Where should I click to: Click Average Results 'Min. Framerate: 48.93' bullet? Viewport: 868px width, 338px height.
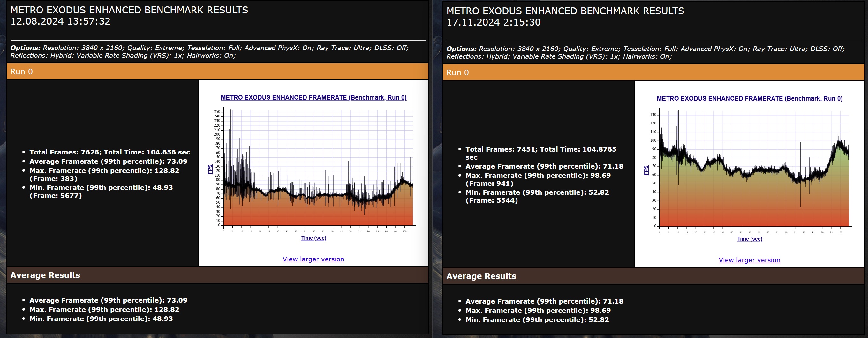[x=101, y=319]
